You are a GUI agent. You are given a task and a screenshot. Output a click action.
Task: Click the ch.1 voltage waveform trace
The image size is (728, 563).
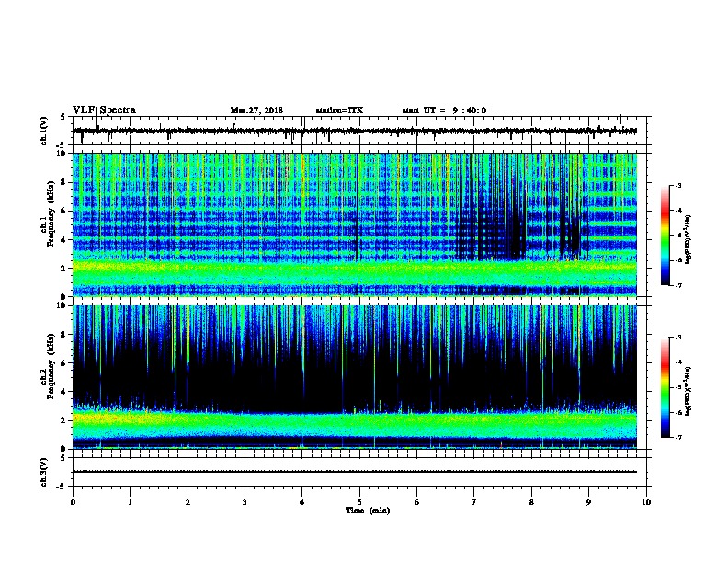point(355,131)
